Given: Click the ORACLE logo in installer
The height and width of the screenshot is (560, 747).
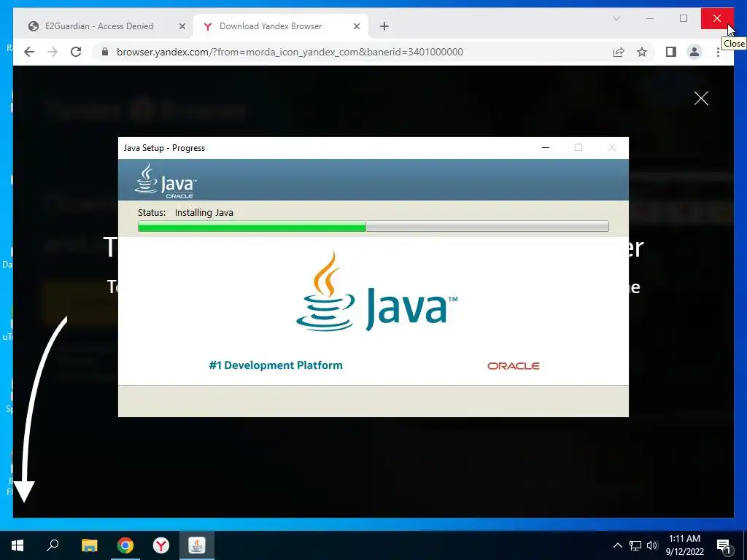Looking at the screenshot, I should point(513,366).
